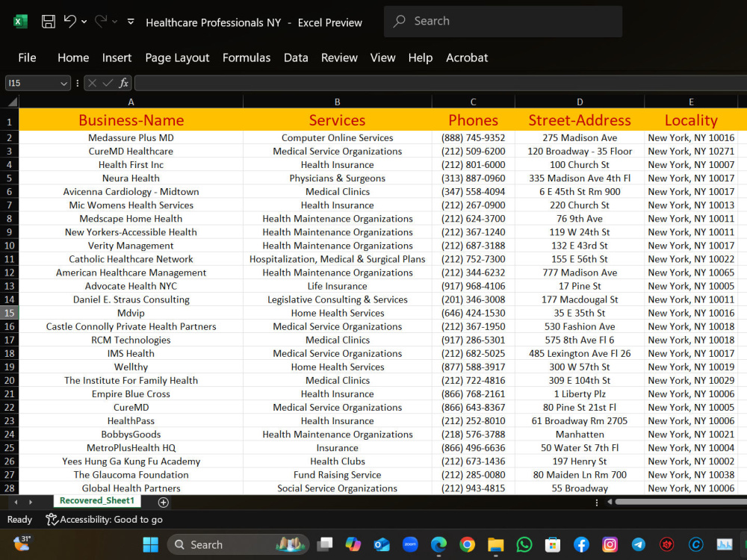Click the Business-Name header cell
The image size is (747, 560).
tap(131, 120)
